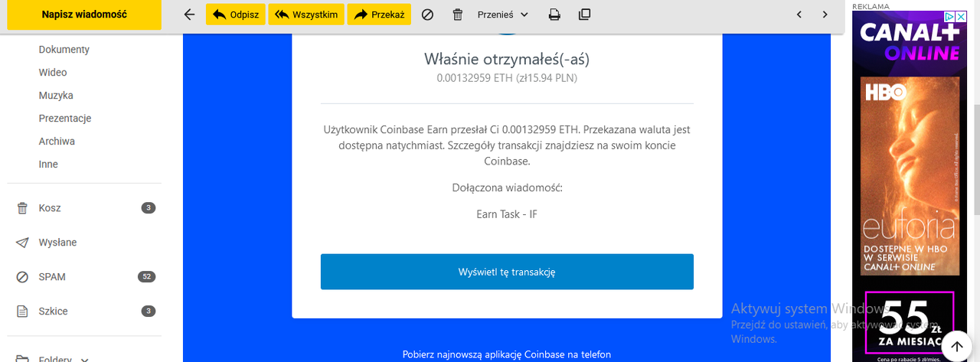This screenshot has width=980, height=362.
Task: Click the Szkice document icon
Action: point(22,311)
